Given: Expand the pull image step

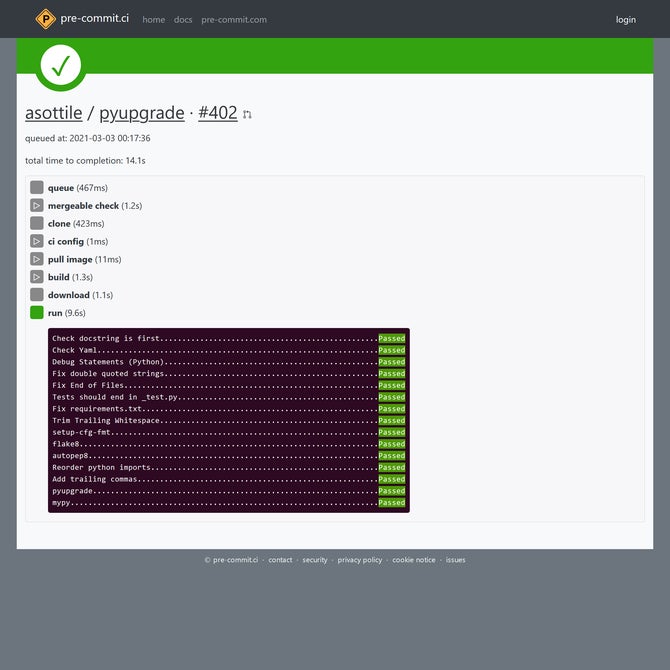Looking at the screenshot, I should point(37,259).
